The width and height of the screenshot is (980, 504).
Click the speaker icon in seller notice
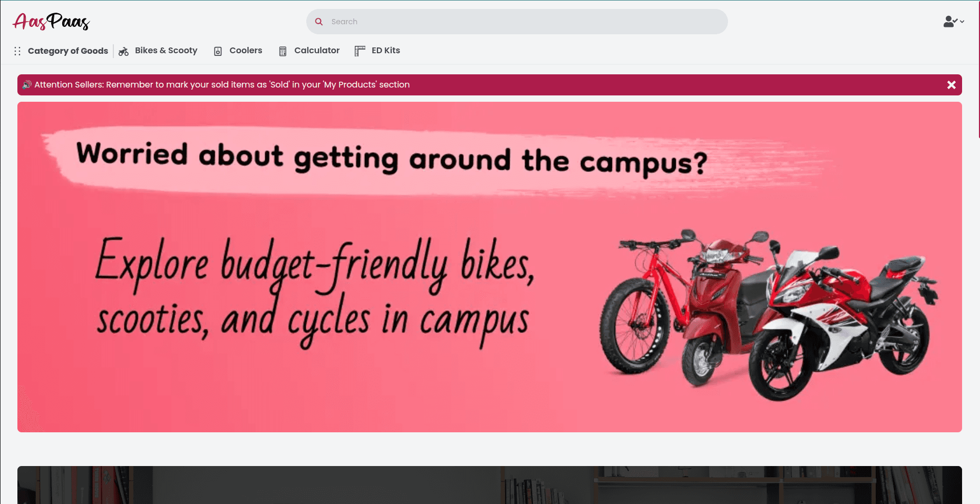pos(26,85)
